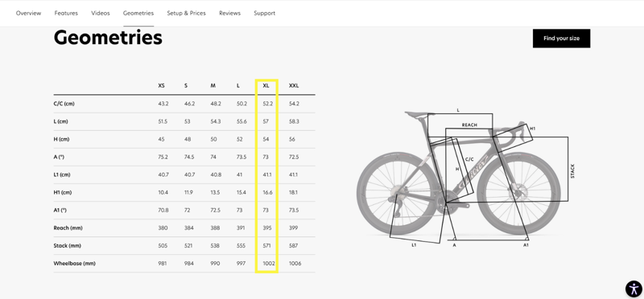
Task: Click the 18.1 H1 value
Action: (293, 192)
